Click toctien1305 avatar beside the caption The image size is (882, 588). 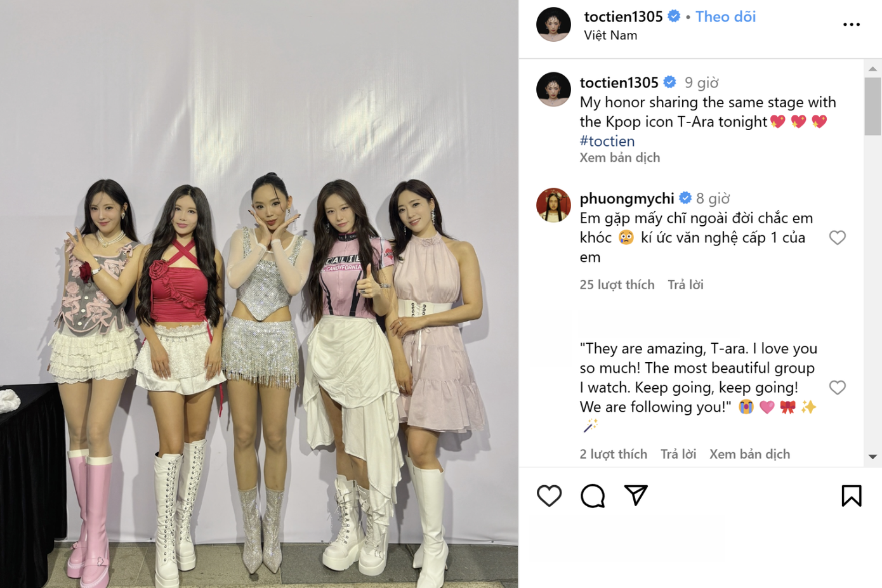[553, 89]
